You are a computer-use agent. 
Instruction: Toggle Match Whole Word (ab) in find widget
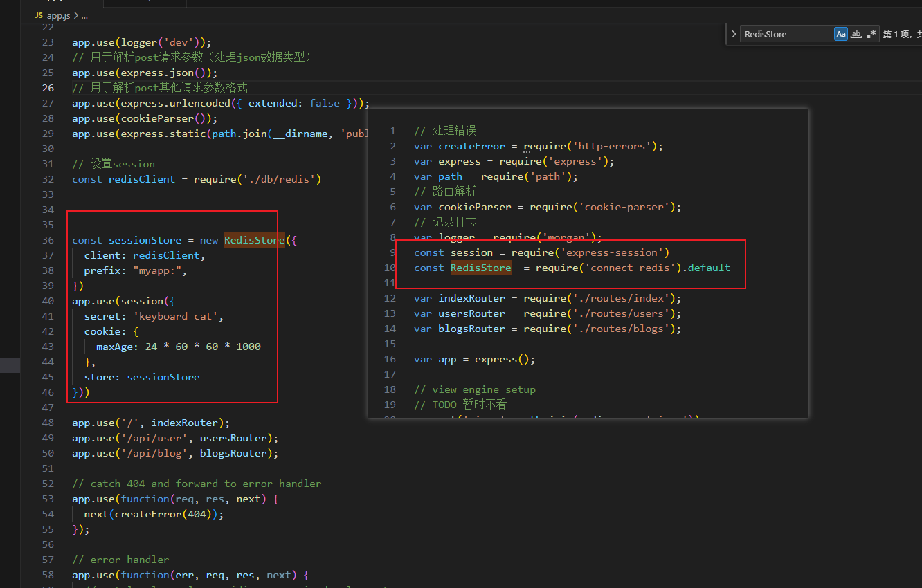pyautogui.click(x=856, y=34)
